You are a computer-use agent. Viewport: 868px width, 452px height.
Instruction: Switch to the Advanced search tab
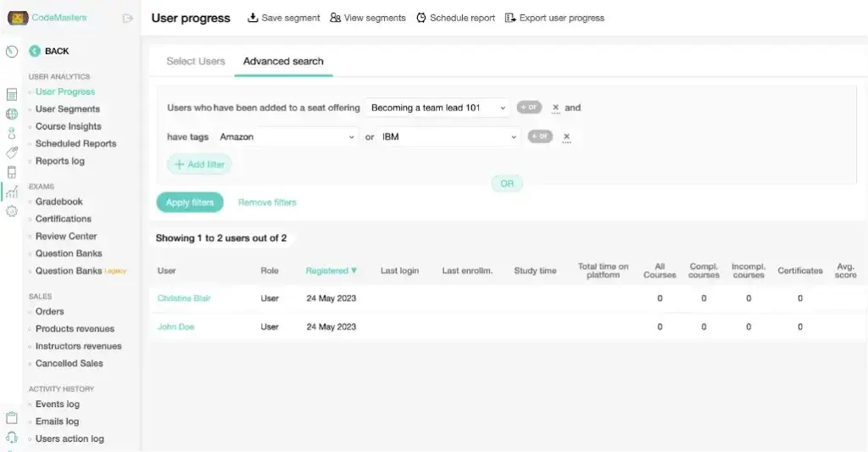pos(283,61)
